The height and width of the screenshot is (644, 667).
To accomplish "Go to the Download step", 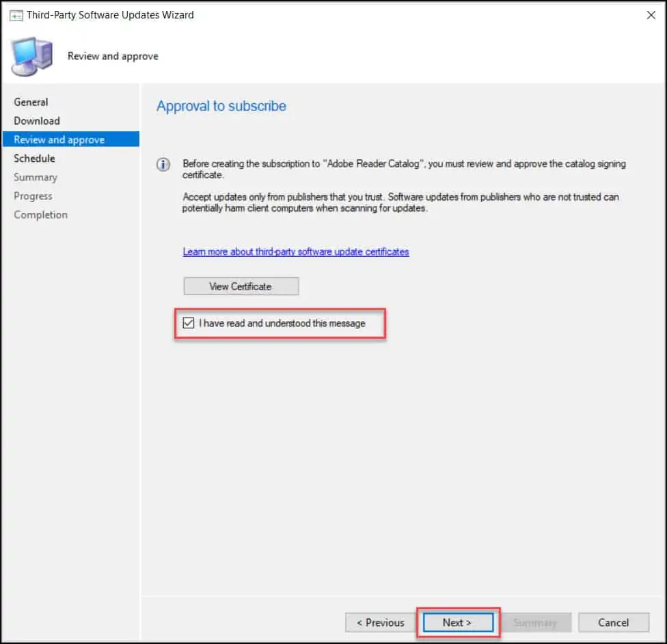I will point(37,121).
